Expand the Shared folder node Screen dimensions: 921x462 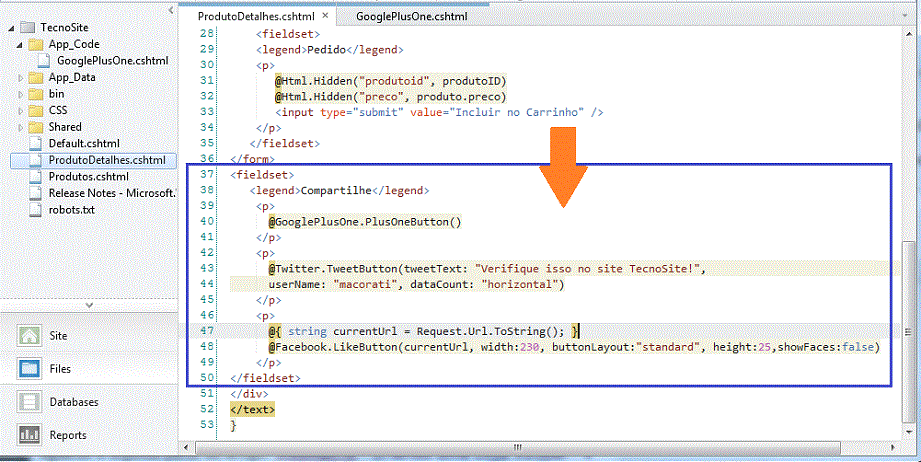[x=21, y=127]
